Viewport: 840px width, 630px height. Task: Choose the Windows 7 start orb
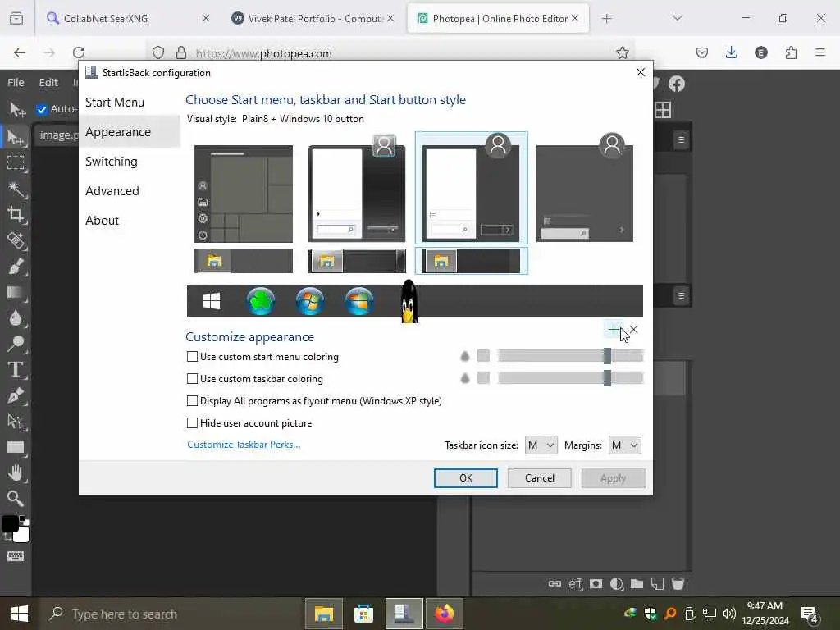pos(310,301)
